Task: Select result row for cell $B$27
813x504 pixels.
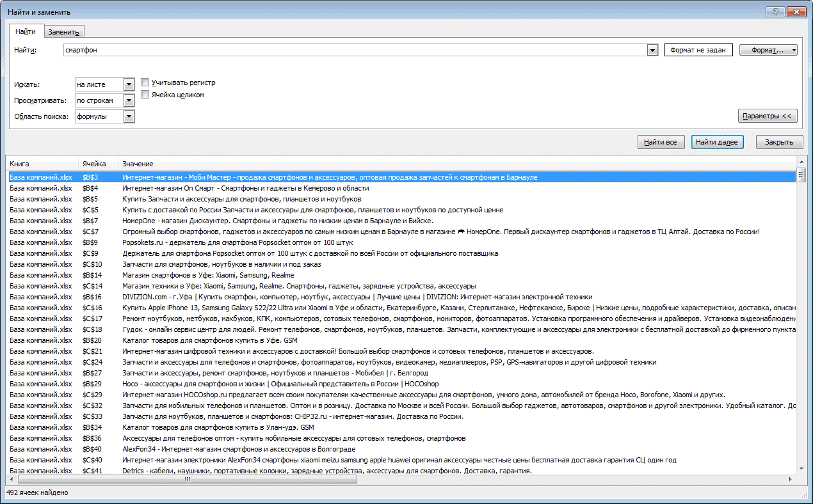Action: 401,373
